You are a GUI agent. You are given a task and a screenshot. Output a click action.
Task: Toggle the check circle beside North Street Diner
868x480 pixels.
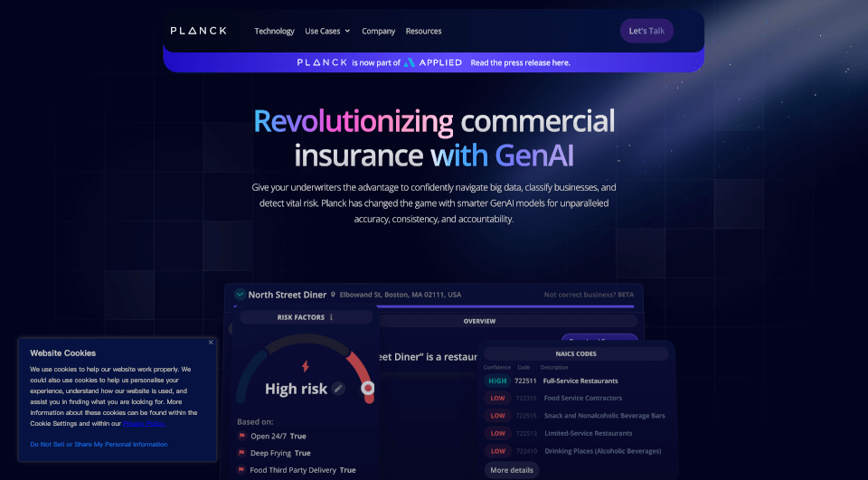[x=240, y=295]
